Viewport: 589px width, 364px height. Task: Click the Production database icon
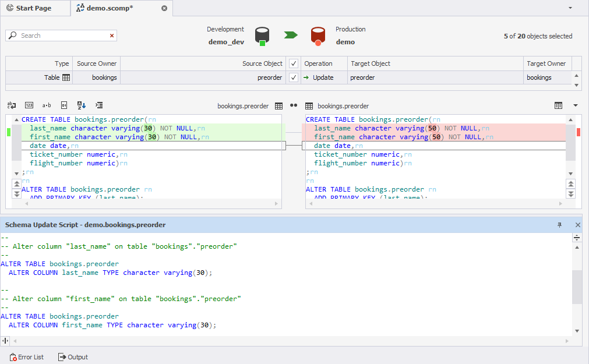pyautogui.click(x=318, y=36)
